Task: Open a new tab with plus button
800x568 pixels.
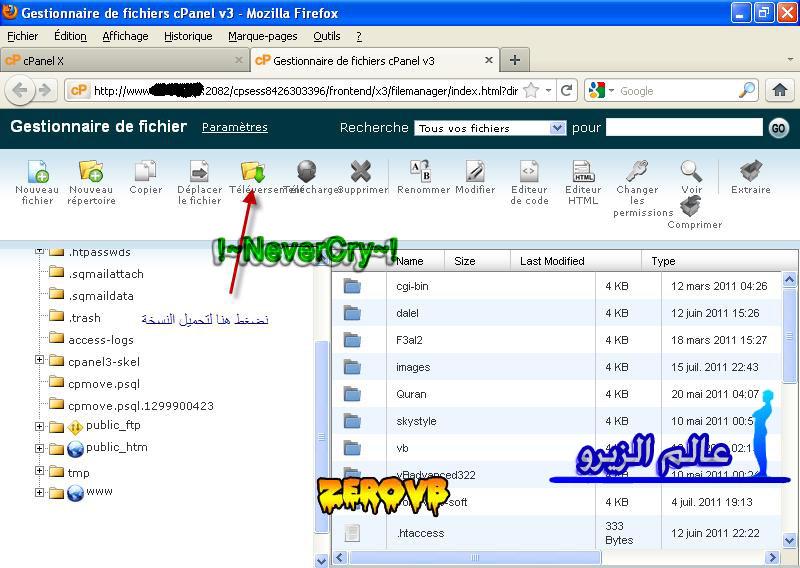Action: click(515, 60)
